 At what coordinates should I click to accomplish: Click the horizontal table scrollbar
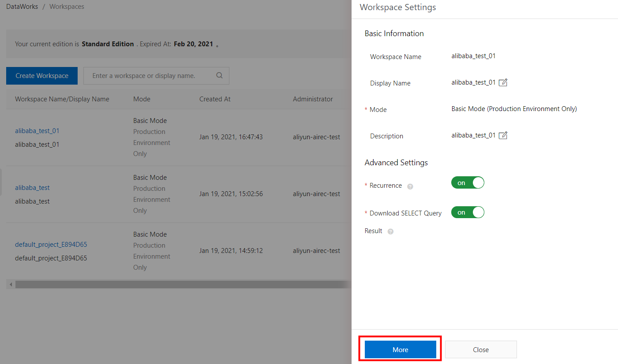point(183,284)
